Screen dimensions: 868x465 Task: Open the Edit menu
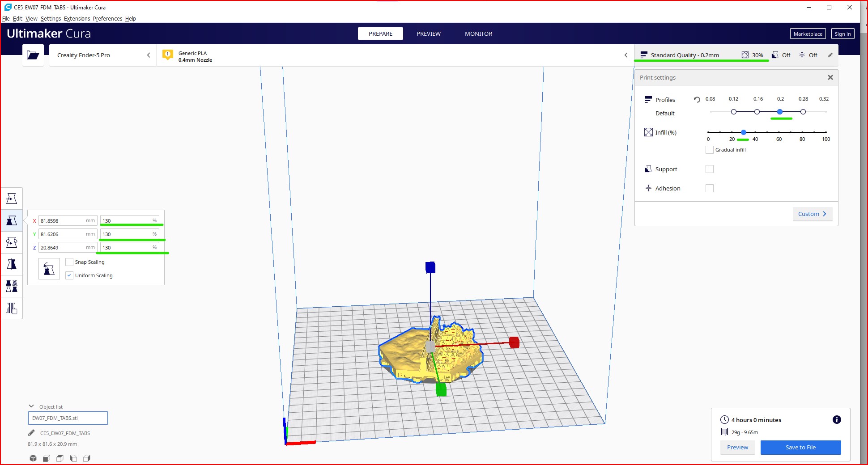tap(17, 19)
